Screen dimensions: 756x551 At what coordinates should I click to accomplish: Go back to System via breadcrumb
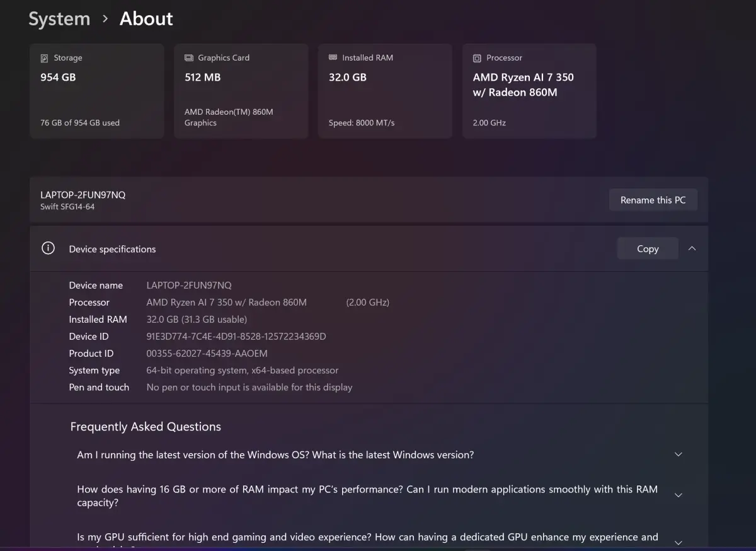(59, 19)
